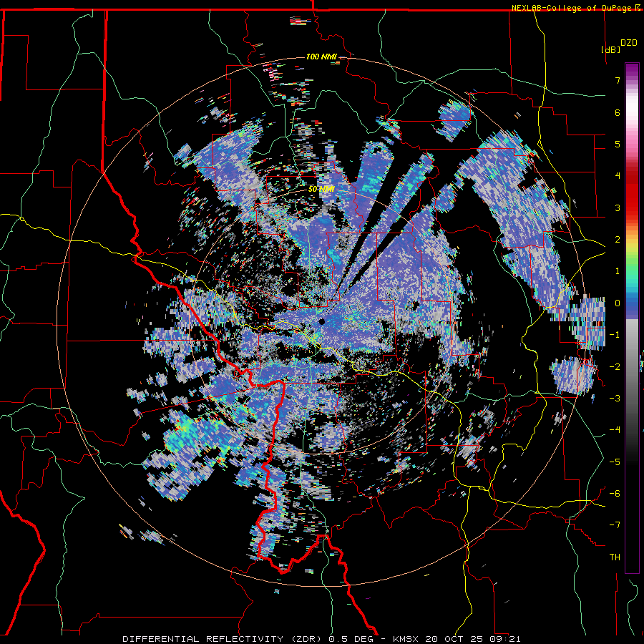Click the 3 value on color scale
The height and width of the screenshot is (644, 644).
tap(618, 208)
